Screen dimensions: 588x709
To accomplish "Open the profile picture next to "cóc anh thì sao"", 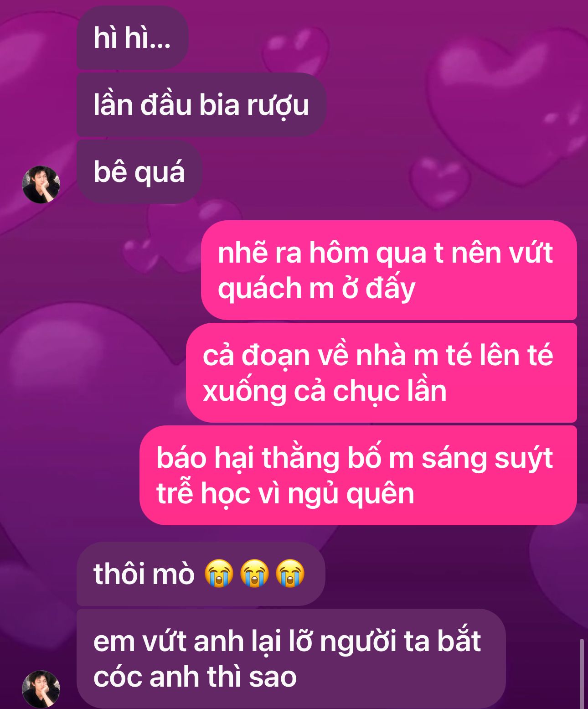I will (x=41, y=689).
